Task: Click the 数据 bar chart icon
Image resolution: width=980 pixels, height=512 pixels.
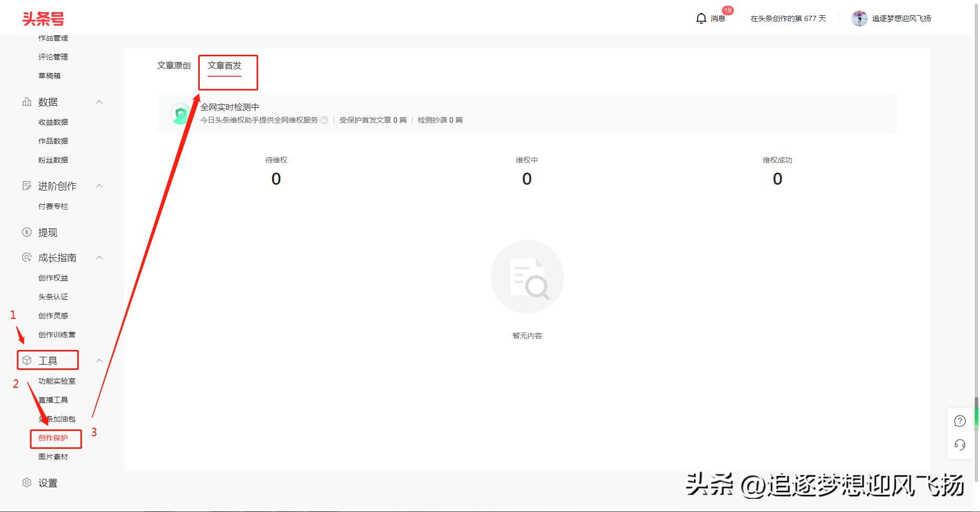Action: tap(27, 102)
